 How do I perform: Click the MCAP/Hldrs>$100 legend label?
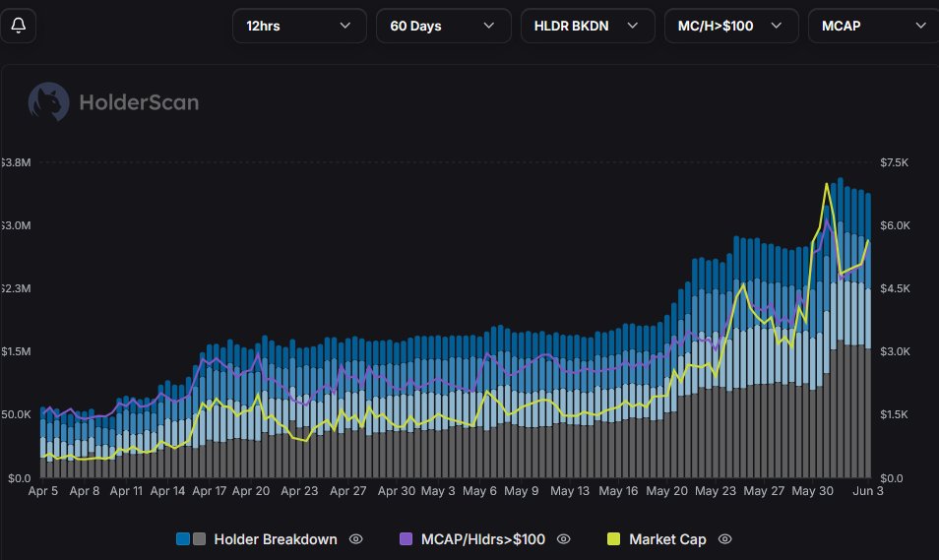pyautogui.click(x=483, y=539)
